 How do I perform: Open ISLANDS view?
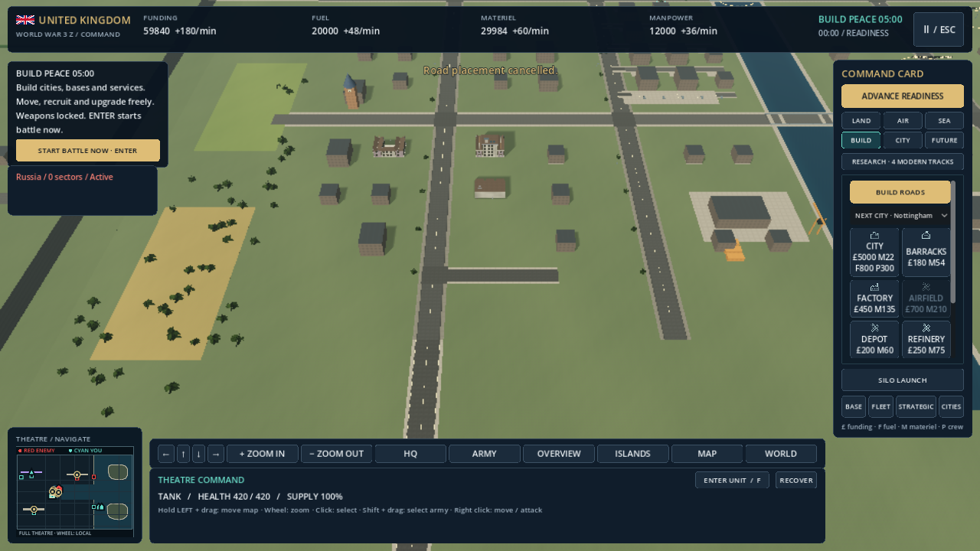(632, 454)
